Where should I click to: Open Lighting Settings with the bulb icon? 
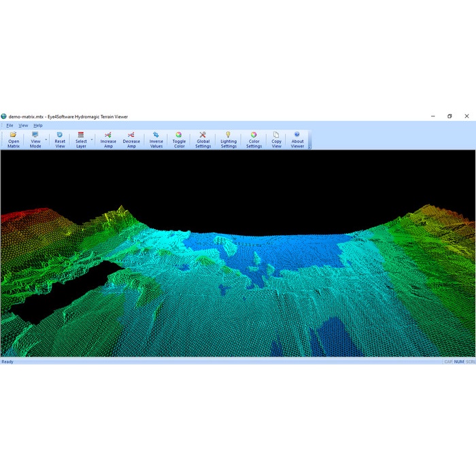click(228, 140)
